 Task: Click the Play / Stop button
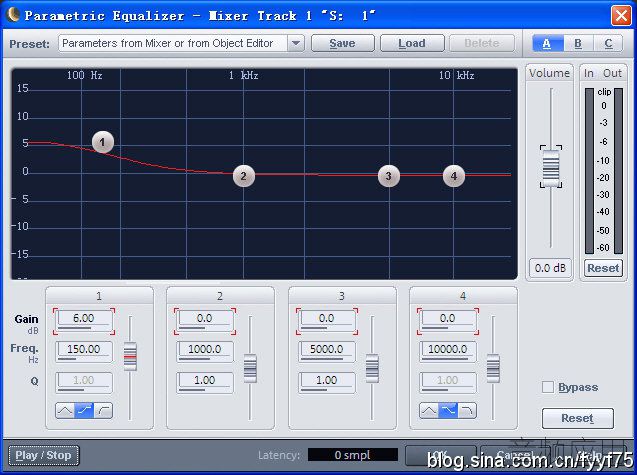43,455
